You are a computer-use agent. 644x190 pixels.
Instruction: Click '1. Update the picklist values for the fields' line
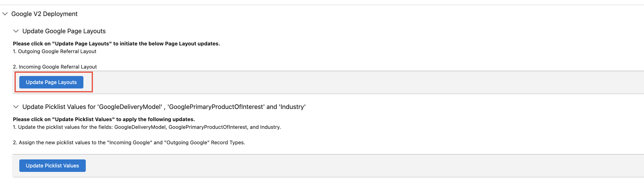(x=147, y=127)
